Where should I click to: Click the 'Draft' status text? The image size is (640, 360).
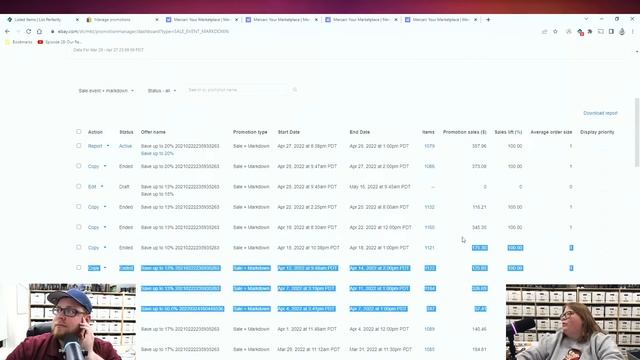point(124,187)
